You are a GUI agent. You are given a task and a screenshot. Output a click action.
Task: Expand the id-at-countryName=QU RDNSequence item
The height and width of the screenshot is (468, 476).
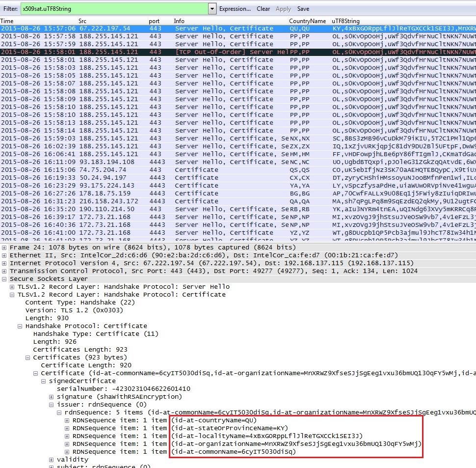tap(67, 420)
